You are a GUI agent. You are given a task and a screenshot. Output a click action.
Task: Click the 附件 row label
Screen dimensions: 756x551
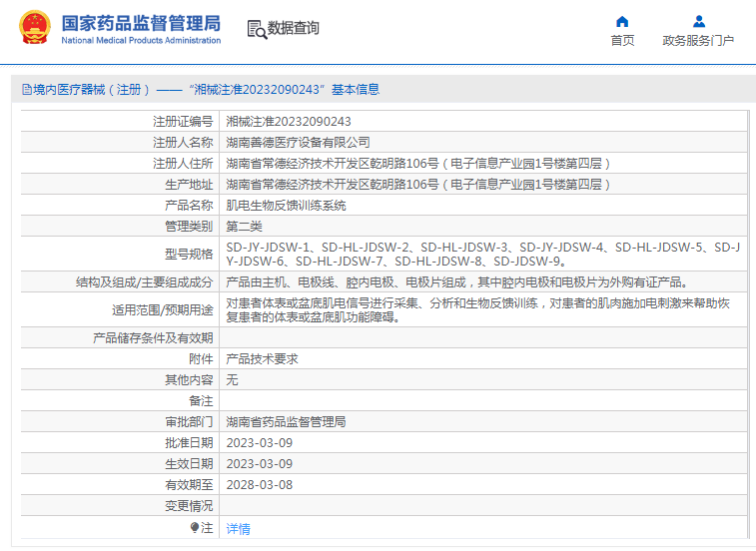(201, 359)
